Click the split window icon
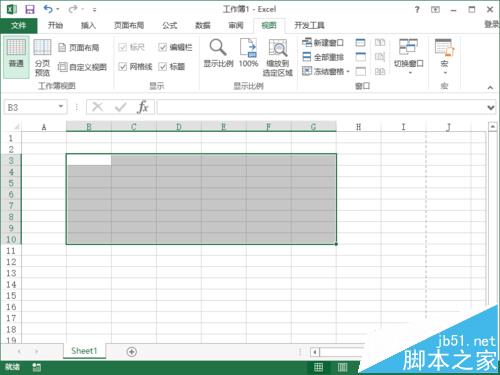Screen dimensions: 500x375 [x=360, y=43]
